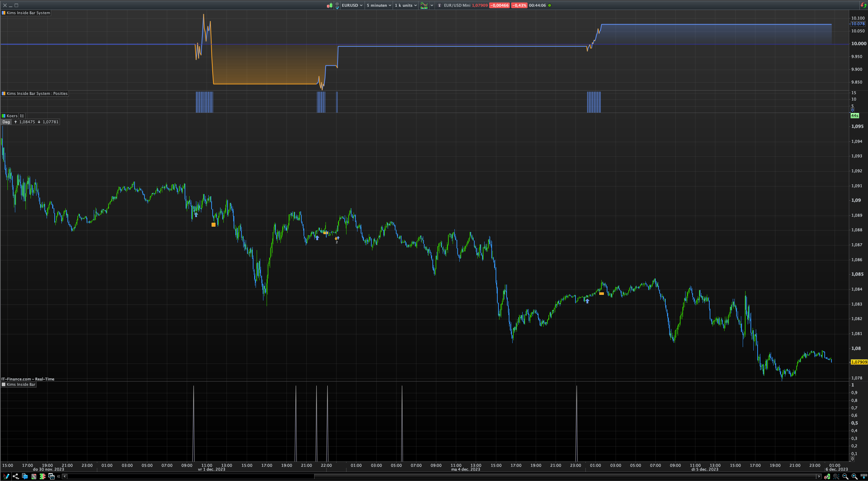Click the blue up-arrow trade marker on 4 dec
Viewport: 868px width, 481px height.
click(587, 301)
